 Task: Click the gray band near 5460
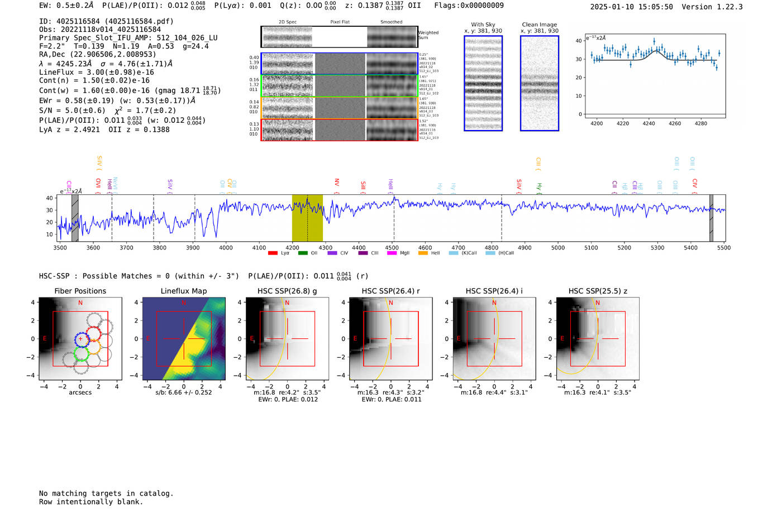pyautogui.click(x=711, y=218)
